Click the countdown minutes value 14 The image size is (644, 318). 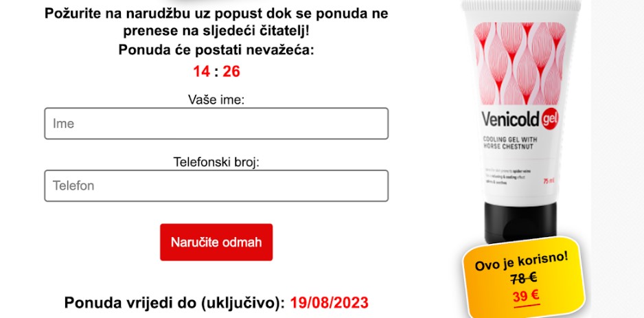click(201, 71)
